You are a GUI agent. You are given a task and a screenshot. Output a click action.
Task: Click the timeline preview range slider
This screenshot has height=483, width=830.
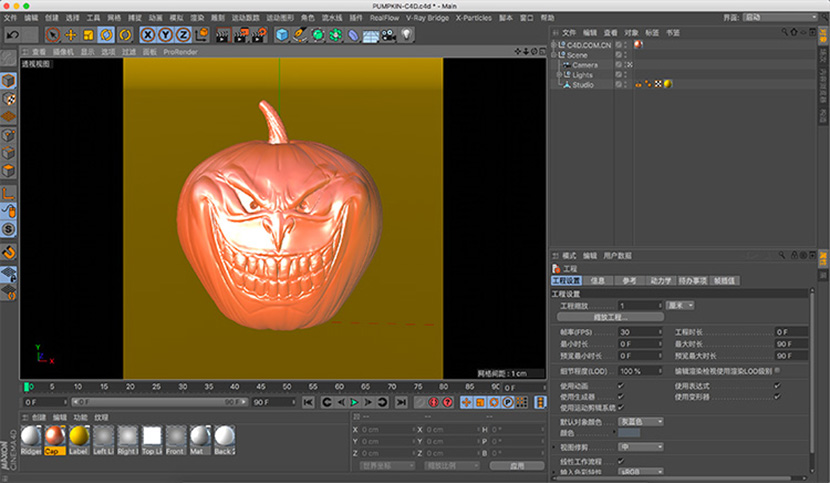[x=159, y=402]
